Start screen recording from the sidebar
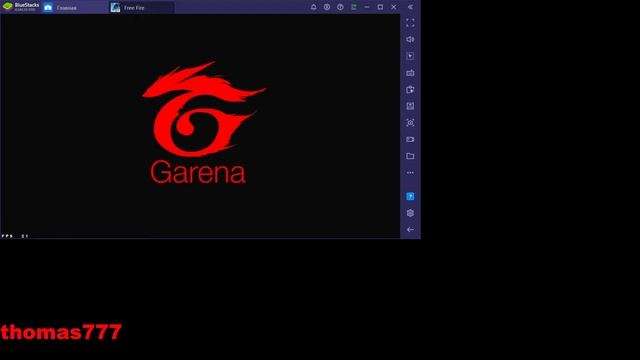The width and height of the screenshot is (640, 360). point(410,139)
